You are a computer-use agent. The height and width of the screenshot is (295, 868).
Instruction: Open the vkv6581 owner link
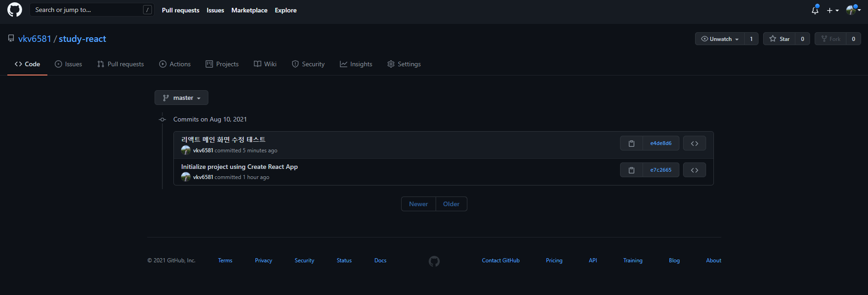click(34, 39)
